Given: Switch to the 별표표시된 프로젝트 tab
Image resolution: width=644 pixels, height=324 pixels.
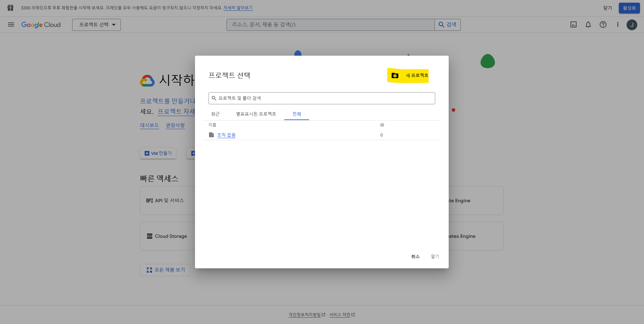Looking at the screenshot, I should click(256, 114).
